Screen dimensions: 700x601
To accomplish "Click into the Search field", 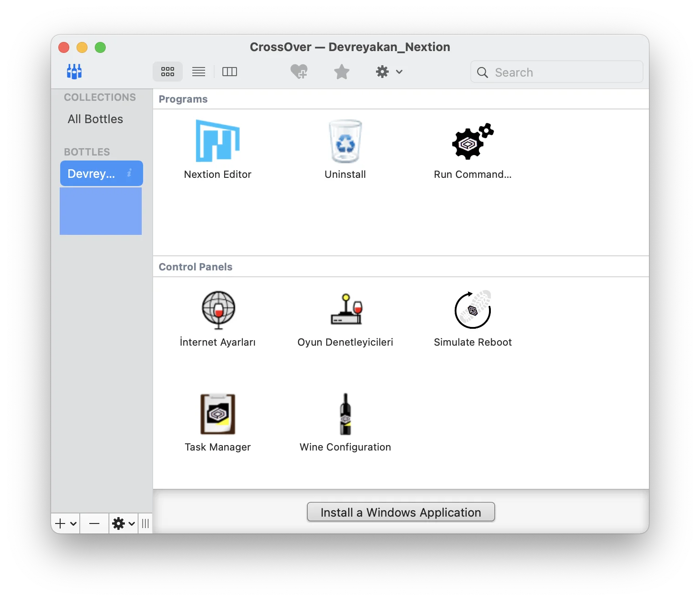I will point(557,72).
